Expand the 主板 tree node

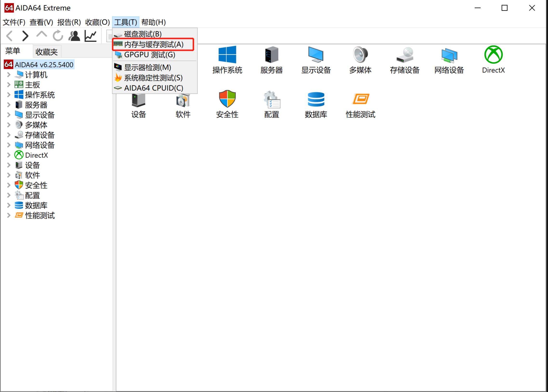pos(8,84)
